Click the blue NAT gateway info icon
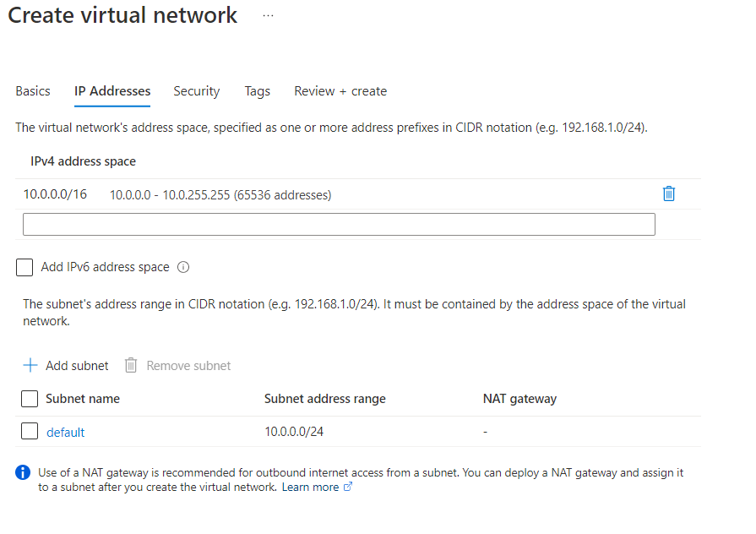The width and height of the screenshot is (756, 534). [x=24, y=472]
